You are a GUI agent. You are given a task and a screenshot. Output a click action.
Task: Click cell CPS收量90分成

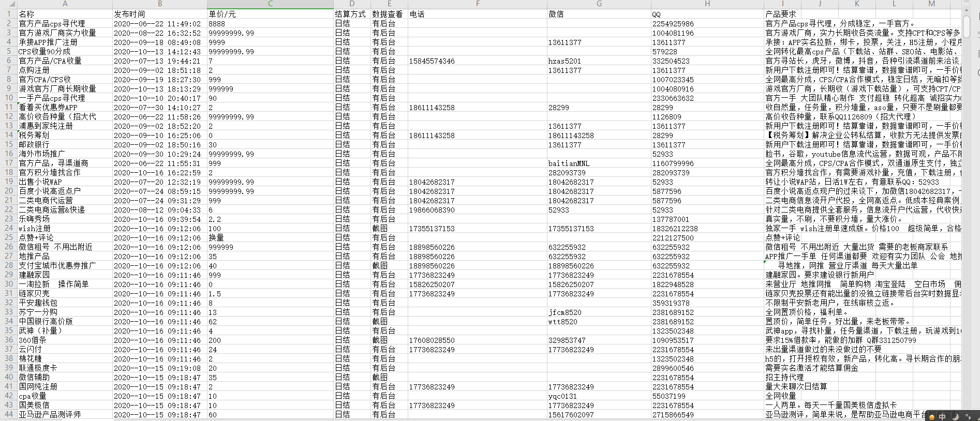pos(65,51)
